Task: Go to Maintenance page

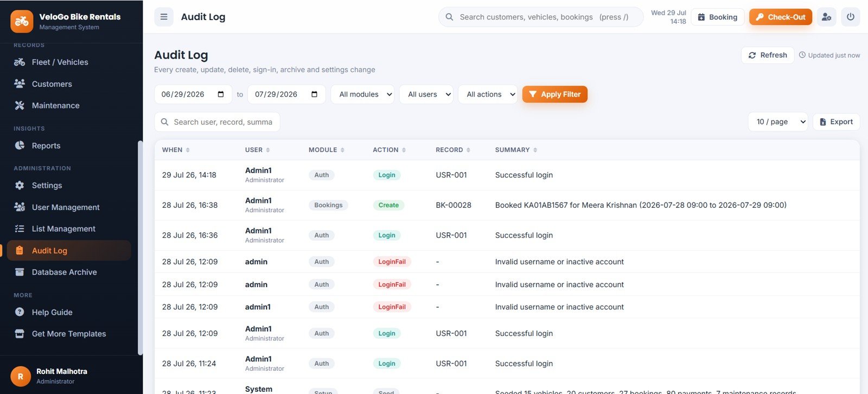Action: coord(69,105)
